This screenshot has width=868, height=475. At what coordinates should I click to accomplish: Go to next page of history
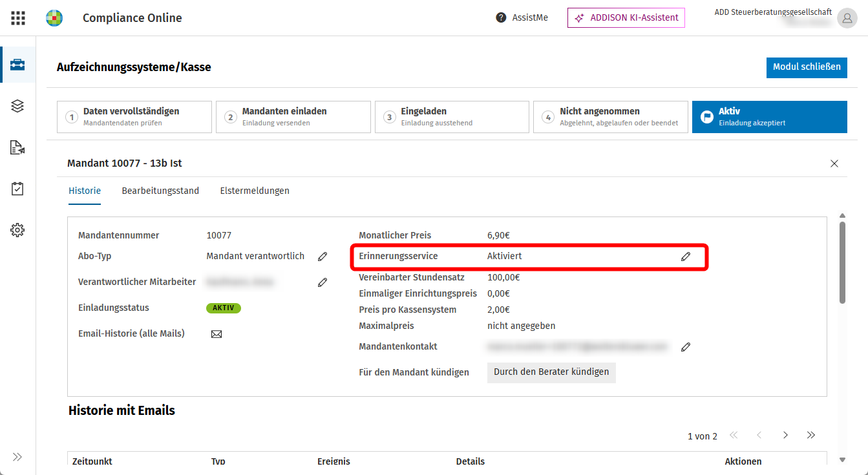[785, 436]
